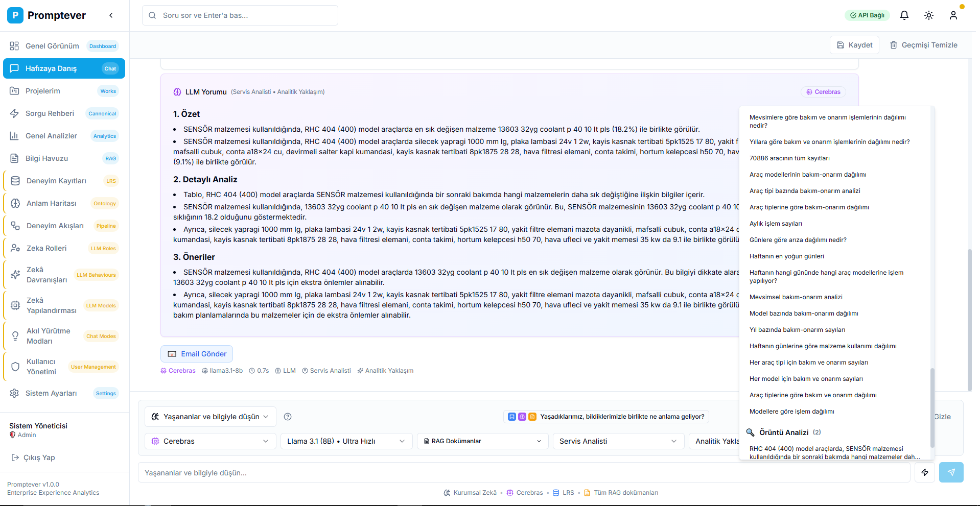Click the top search question input field
This screenshot has width=980, height=506.
click(x=240, y=15)
